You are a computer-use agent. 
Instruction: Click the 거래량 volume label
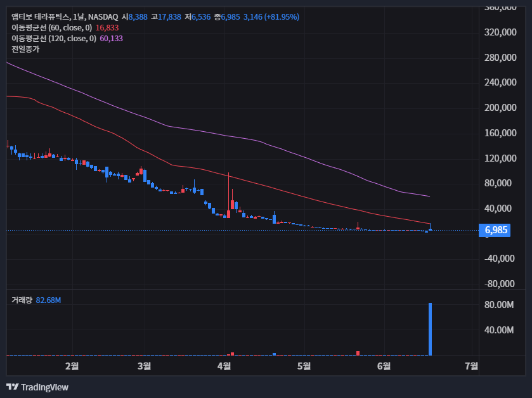(22, 300)
